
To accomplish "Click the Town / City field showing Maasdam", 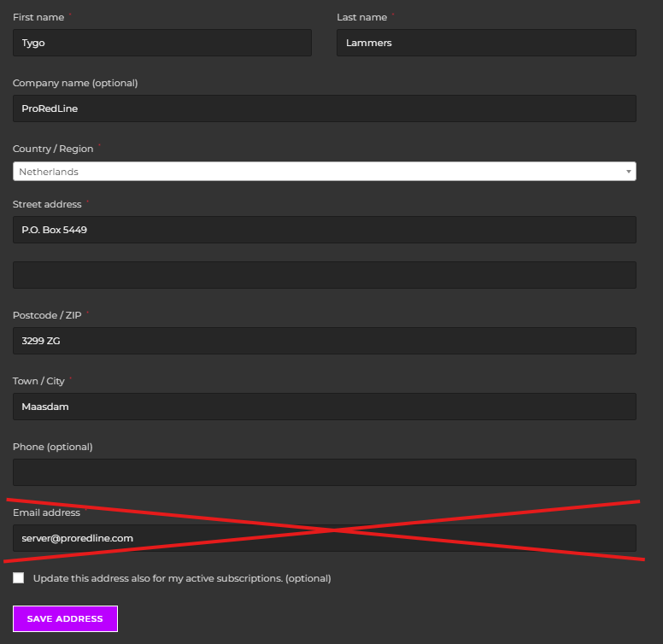I will pyautogui.click(x=325, y=407).
